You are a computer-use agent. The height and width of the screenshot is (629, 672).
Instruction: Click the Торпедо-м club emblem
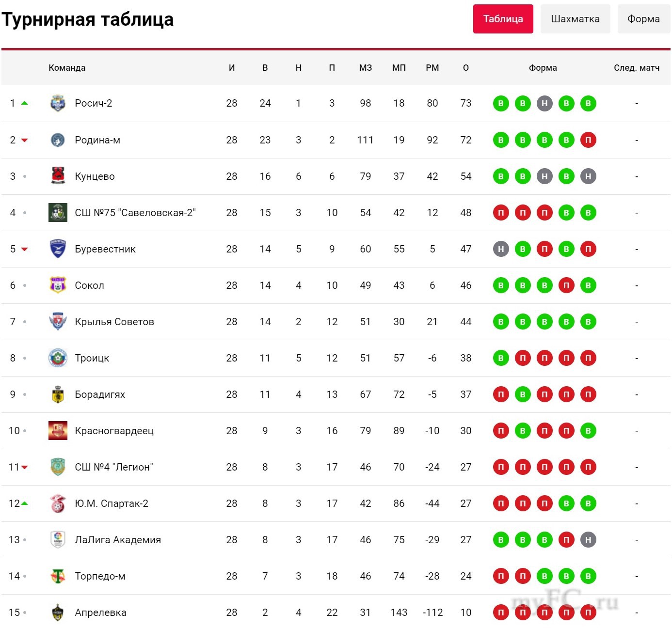tap(58, 576)
